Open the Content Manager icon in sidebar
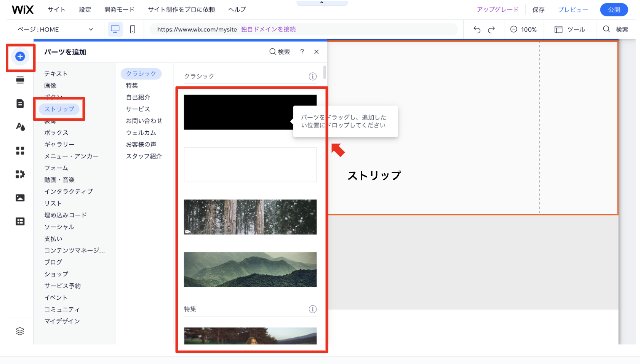The width and height of the screenshot is (640, 364). (19, 221)
